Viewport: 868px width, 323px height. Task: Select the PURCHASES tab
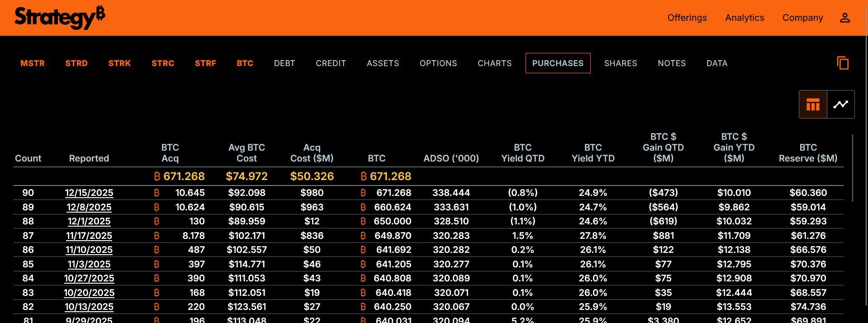(x=558, y=63)
